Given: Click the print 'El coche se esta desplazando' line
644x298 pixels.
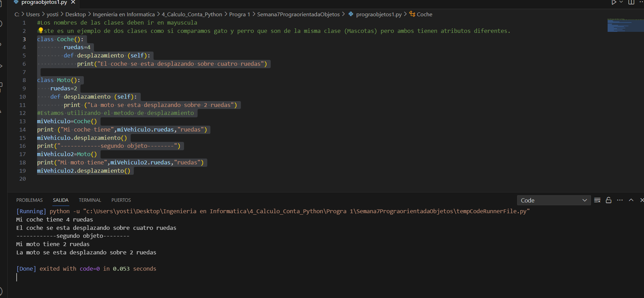Looking at the screenshot, I should click(172, 64).
